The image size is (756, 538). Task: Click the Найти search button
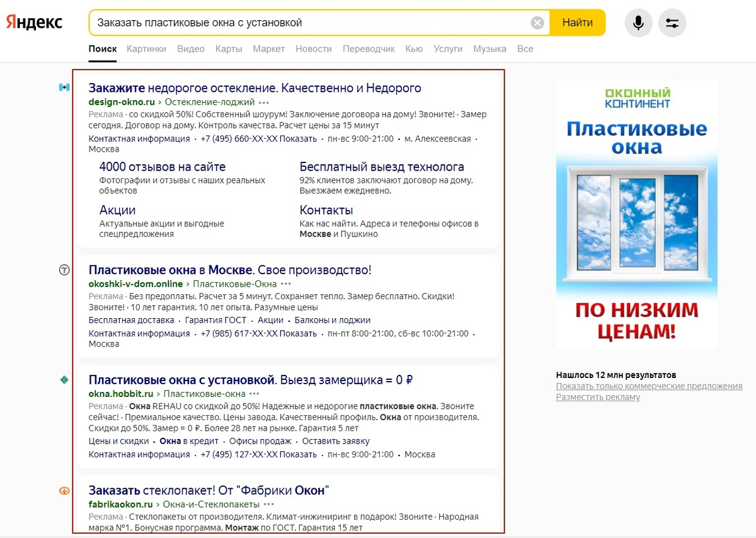pos(578,23)
